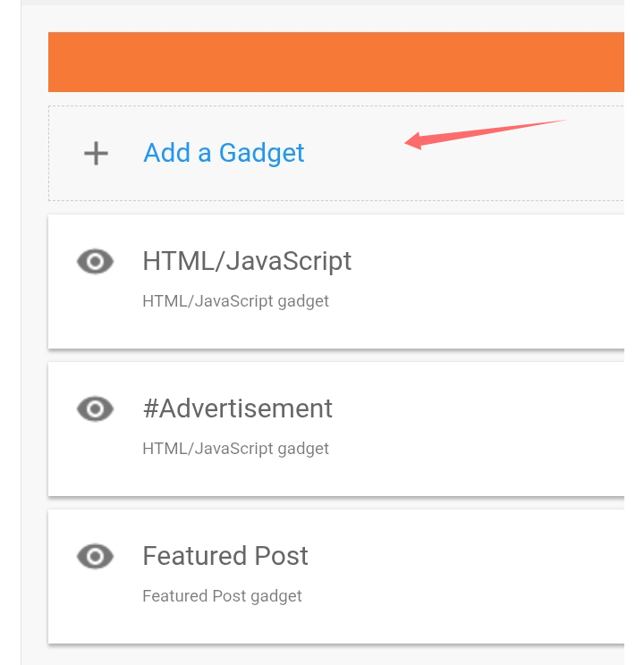Click the gray left margin strip of the page
The height and width of the screenshot is (665, 644).
10,332
